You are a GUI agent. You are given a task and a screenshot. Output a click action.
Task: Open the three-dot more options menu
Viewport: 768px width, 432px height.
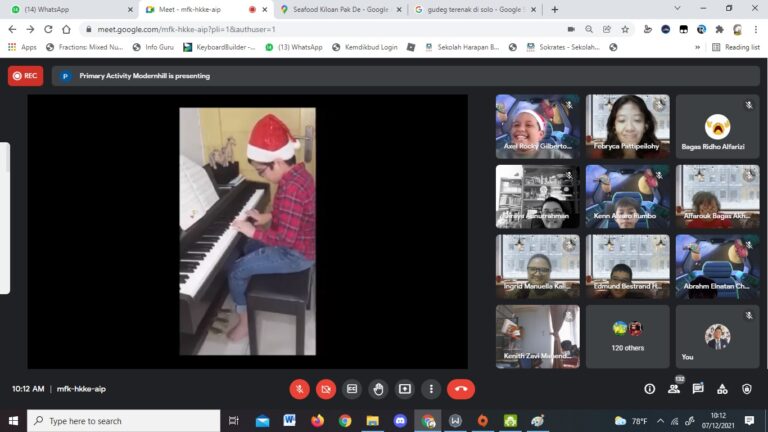tap(431, 389)
